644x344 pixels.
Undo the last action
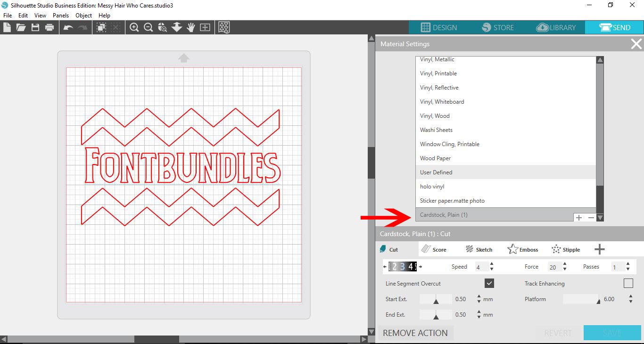(x=68, y=27)
